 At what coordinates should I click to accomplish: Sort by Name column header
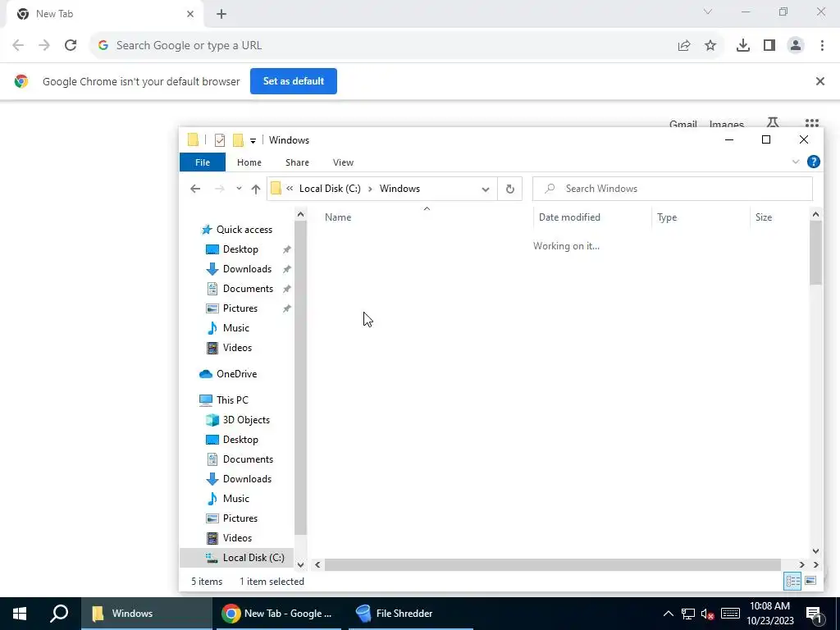[338, 217]
